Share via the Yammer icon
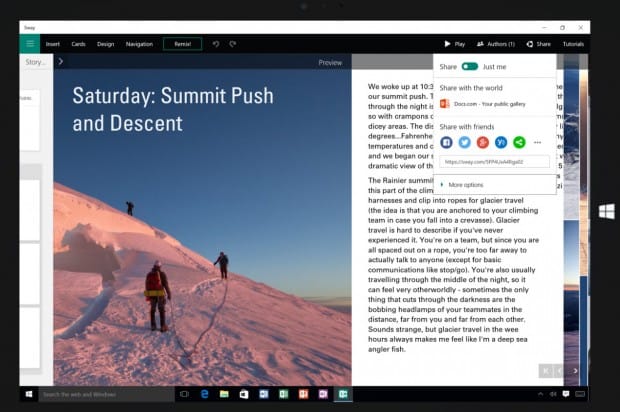Screen dimensions: 620x412 tap(501, 142)
